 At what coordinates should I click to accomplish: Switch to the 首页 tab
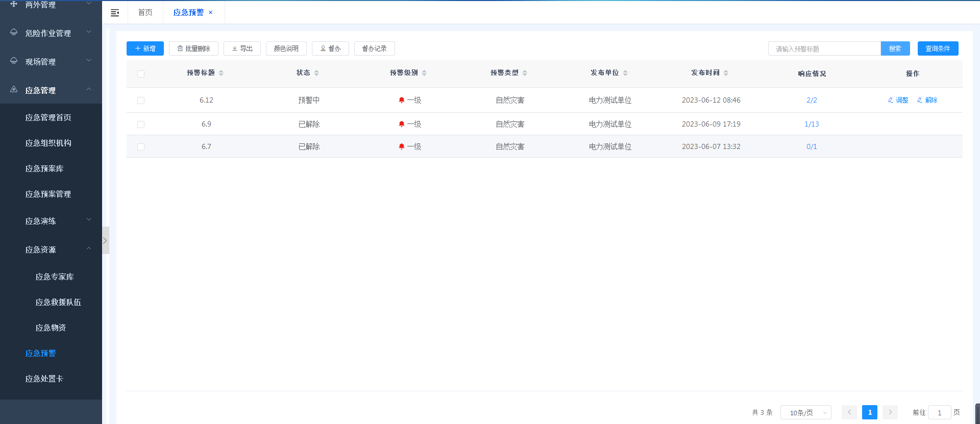coord(145,13)
